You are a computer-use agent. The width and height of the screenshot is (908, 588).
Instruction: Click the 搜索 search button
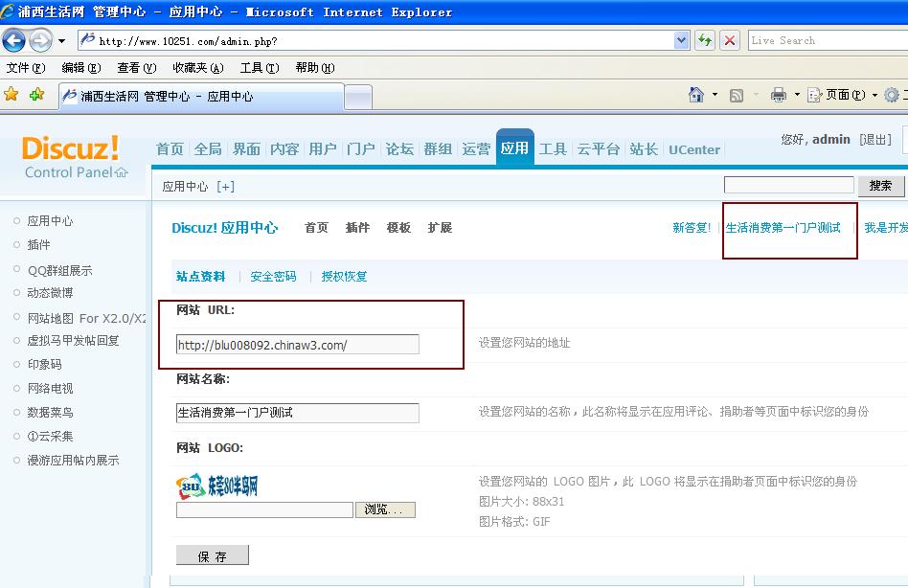click(x=881, y=186)
